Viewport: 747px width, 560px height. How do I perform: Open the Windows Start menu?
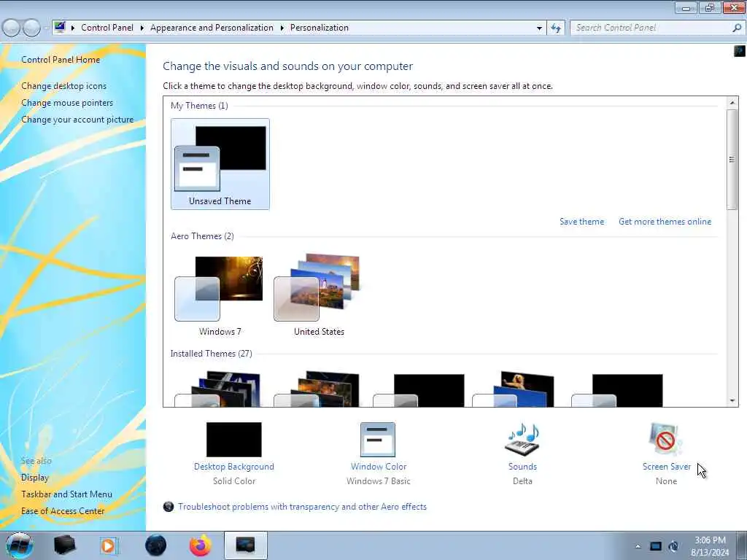click(x=19, y=545)
